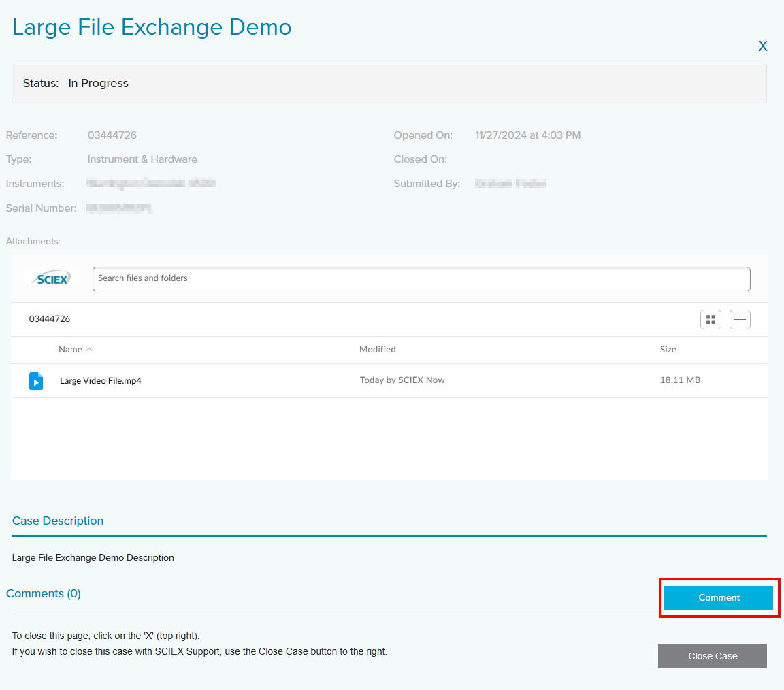Select the Comments (0) heading
Image resolution: width=784 pixels, height=690 pixels.
(x=44, y=593)
